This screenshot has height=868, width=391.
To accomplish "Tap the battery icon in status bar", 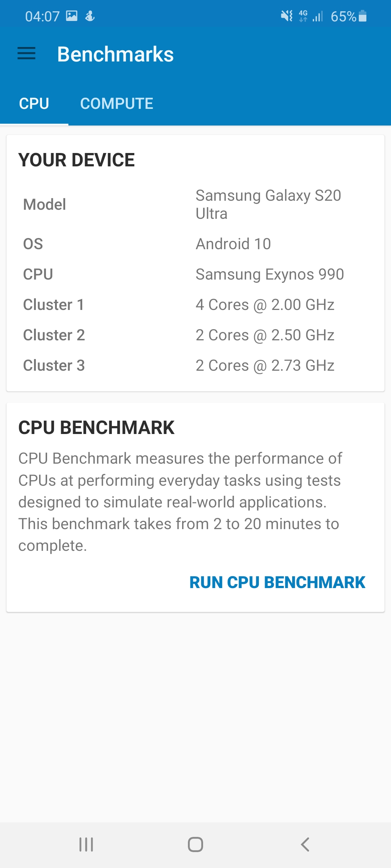I will point(362,16).
